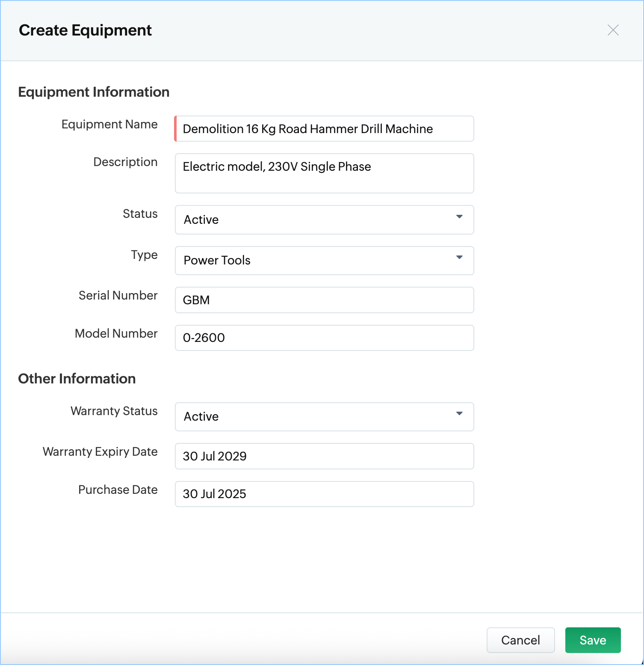Close the Create Equipment dialog
The image size is (644, 665).
pyautogui.click(x=613, y=30)
